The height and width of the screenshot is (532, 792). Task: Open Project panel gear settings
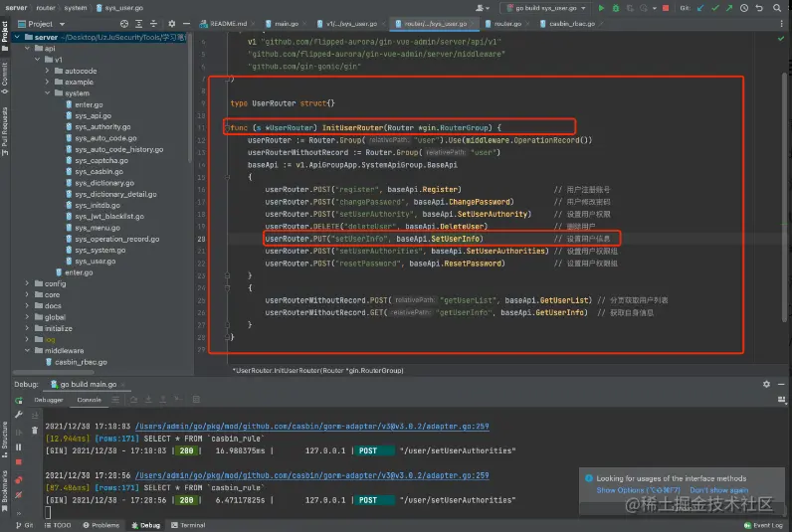click(x=172, y=24)
